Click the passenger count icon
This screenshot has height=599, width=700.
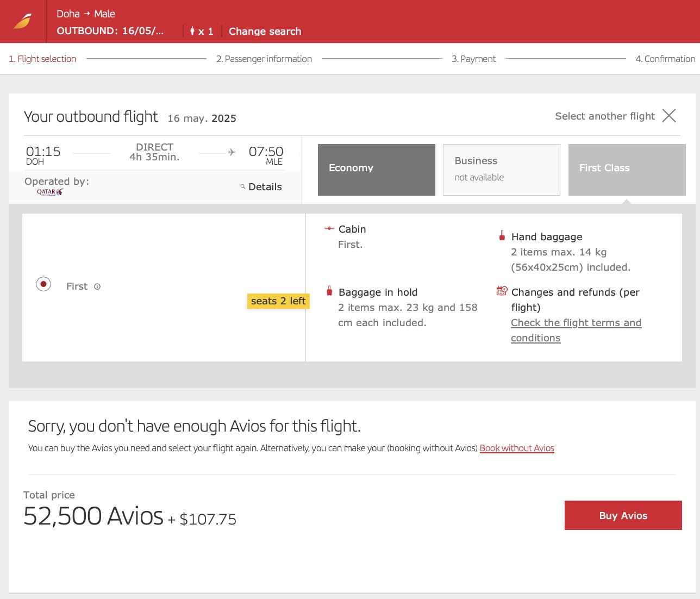click(x=192, y=31)
